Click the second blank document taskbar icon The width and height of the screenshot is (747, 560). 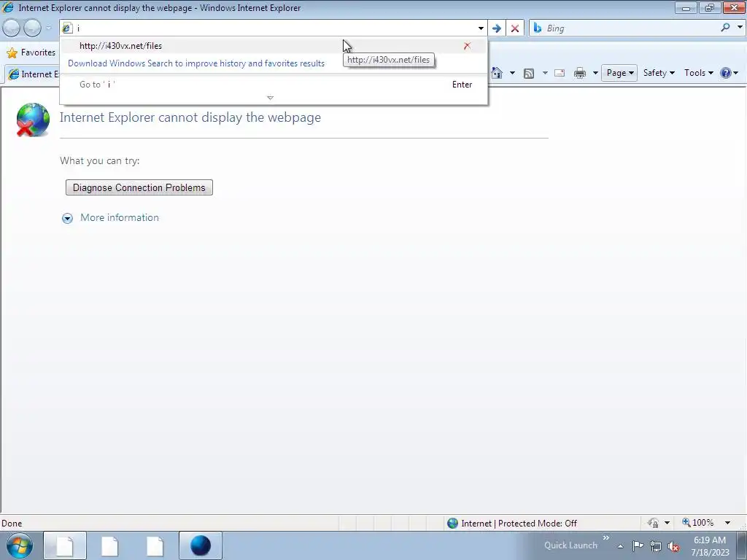click(109, 545)
